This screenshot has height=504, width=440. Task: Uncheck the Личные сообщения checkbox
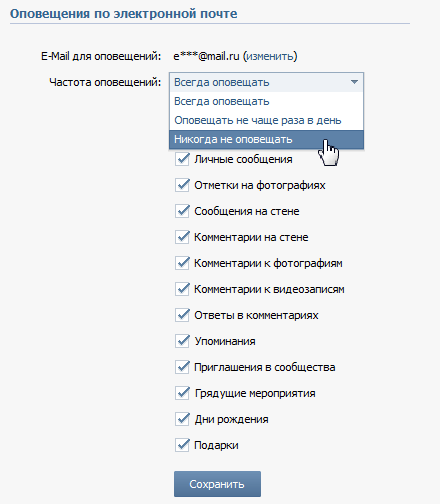pos(182,159)
